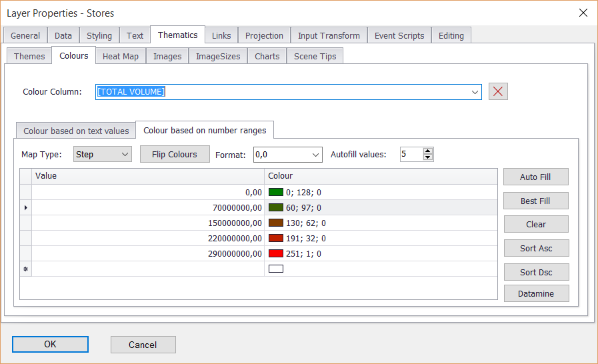
Task: Open the Styling tab
Action: click(x=99, y=36)
